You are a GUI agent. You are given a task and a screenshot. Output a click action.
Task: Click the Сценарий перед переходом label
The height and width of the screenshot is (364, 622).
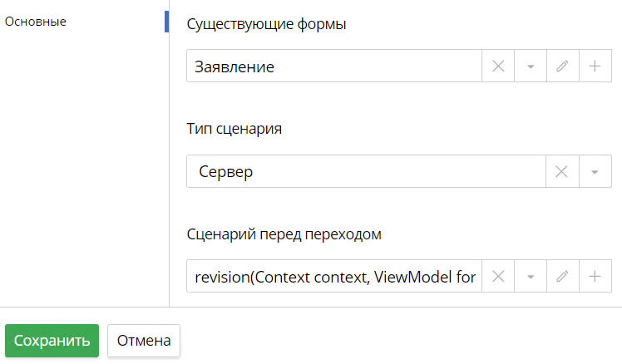[x=284, y=234]
